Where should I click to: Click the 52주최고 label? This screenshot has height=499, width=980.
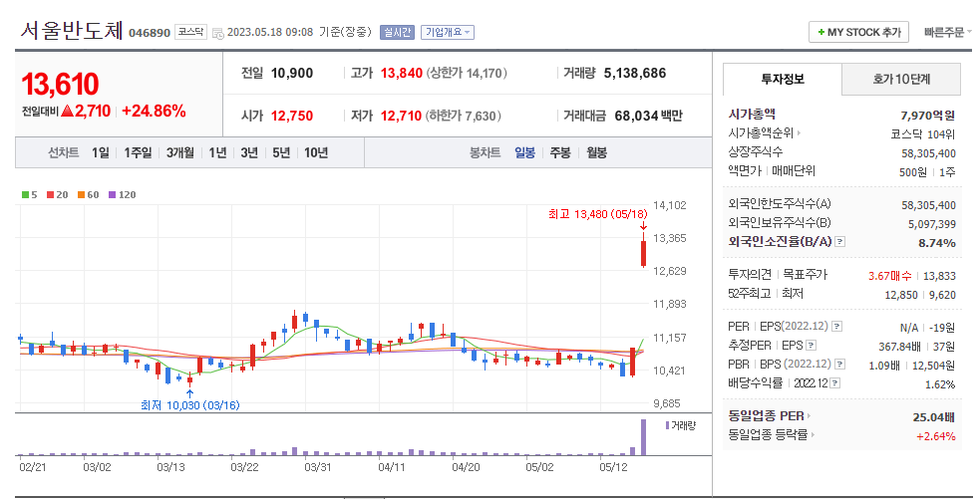tap(750, 293)
